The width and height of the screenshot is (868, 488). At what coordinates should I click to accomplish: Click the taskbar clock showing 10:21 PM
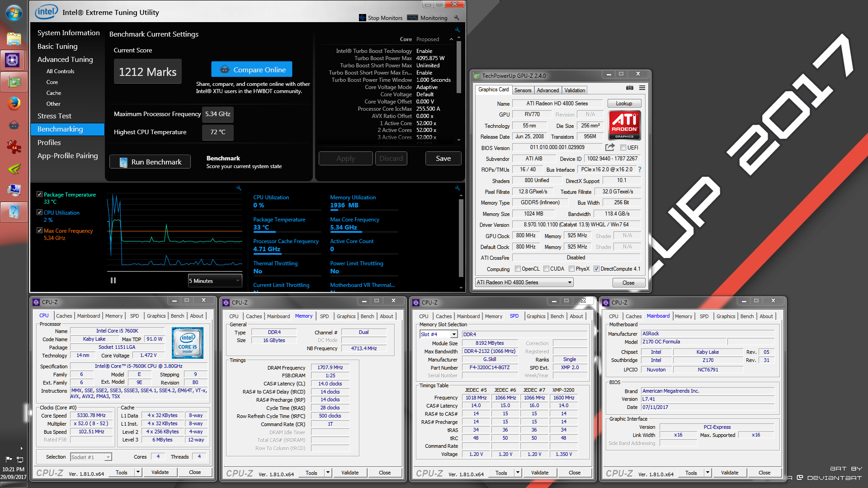tap(14, 469)
